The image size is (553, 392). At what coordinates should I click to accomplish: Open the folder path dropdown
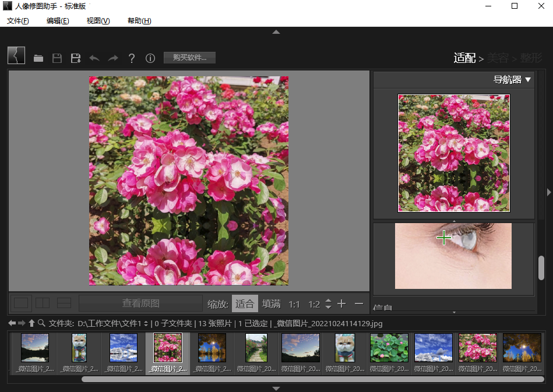point(145,323)
